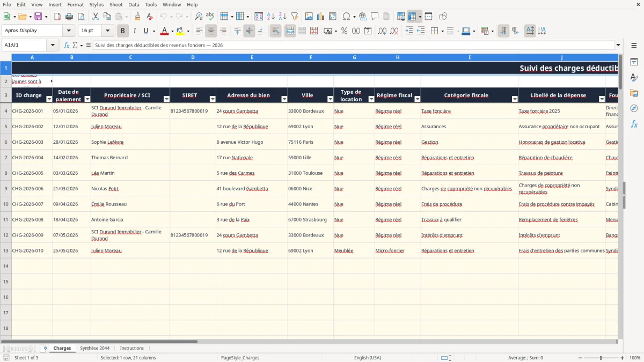
Task: Toggle Wrap Text
Action: tap(276, 31)
